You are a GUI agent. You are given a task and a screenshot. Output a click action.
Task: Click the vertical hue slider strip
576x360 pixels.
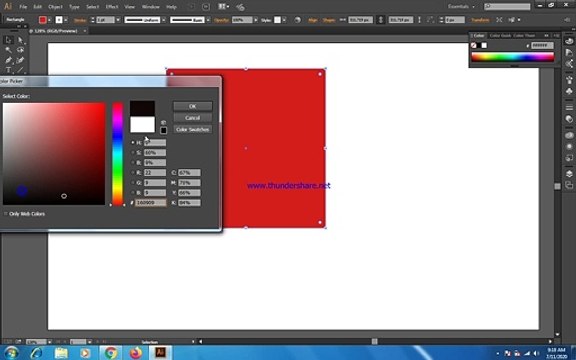pyautogui.click(x=118, y=154)
